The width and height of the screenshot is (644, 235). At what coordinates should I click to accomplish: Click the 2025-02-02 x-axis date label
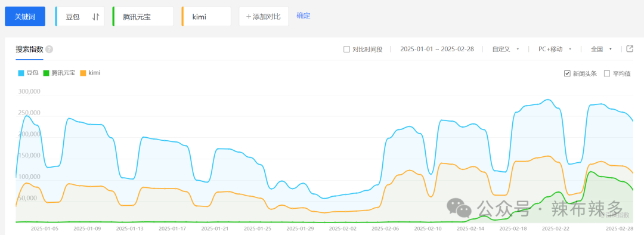[343, 228]
